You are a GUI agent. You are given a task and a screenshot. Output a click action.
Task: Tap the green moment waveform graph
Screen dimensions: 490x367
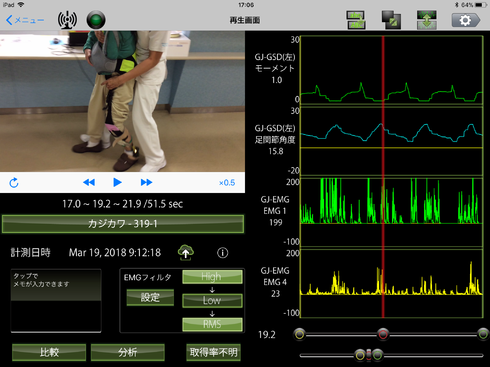(392, 70)
